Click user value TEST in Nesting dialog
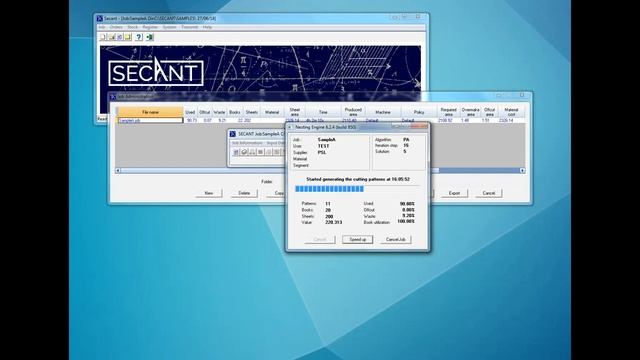This screenshot has height=360, width=640. pos(323,146)
